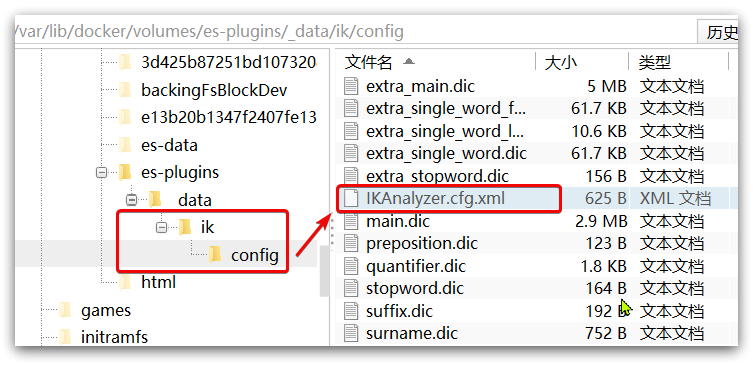Collapse the es-plugins tree node

click(101, 172)
